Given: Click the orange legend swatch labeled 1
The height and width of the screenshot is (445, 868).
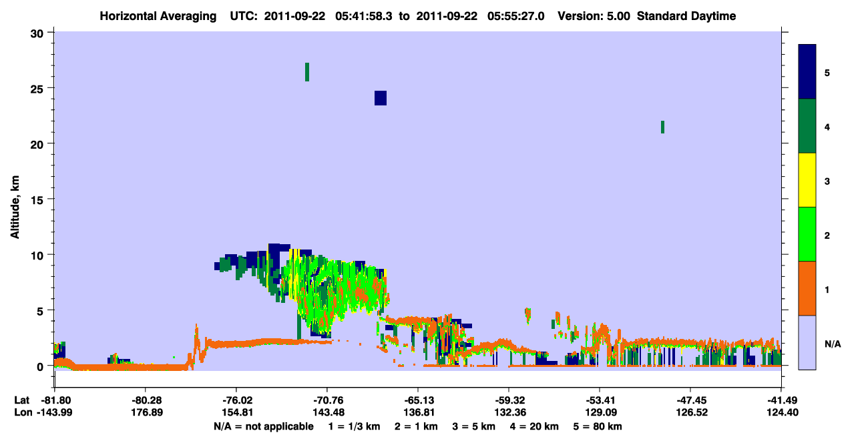Looking at the screenshot, I should 807,288.
